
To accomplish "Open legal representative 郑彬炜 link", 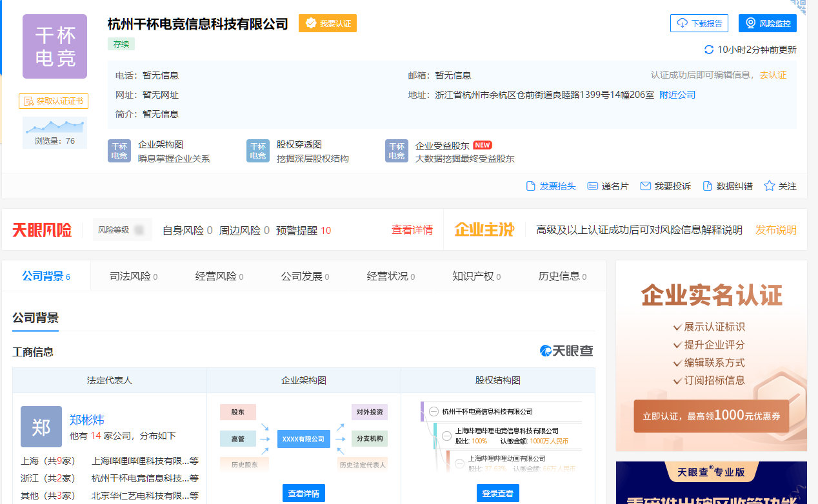I will click(x=87, y=420).
